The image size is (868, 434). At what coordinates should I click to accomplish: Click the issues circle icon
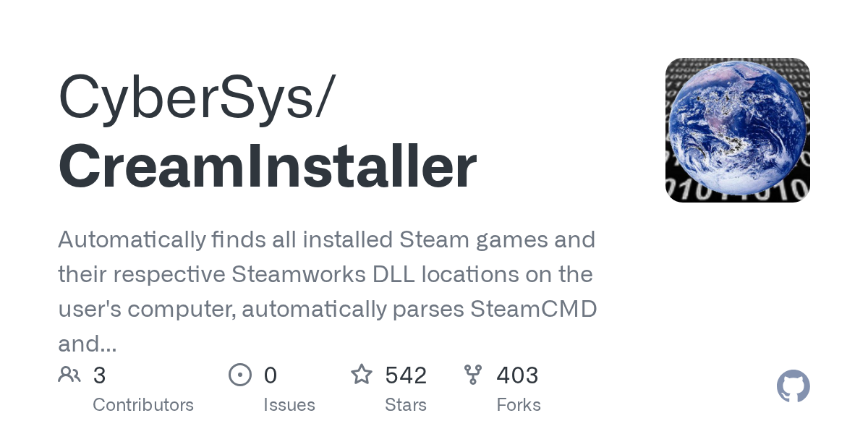click(240, 375)
